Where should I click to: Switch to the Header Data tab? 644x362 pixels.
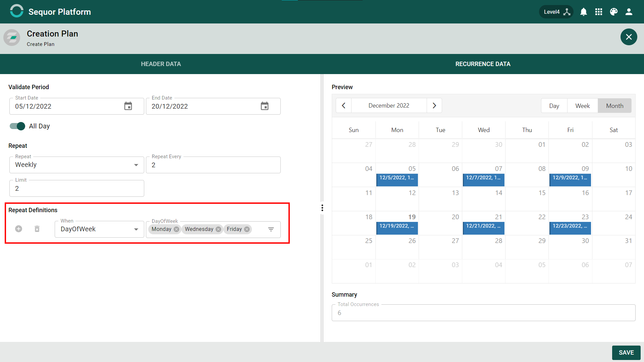tap(161, 64)
